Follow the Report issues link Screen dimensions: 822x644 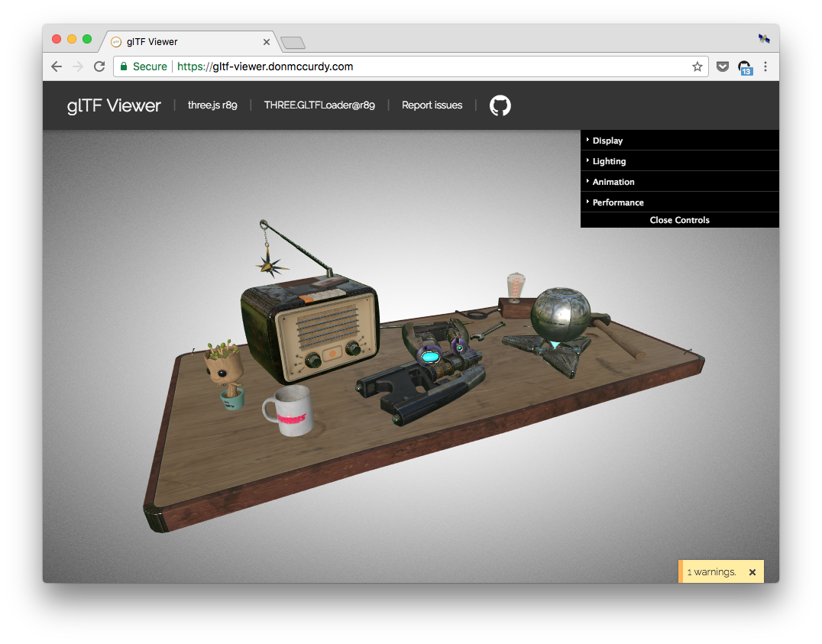(432, 105)
